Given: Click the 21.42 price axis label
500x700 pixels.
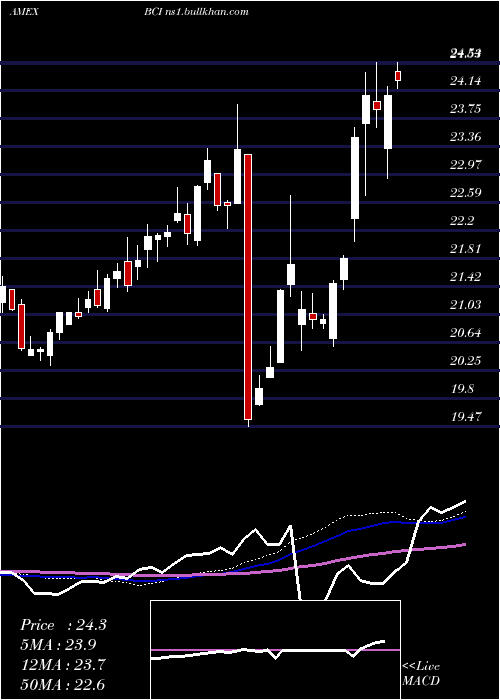Looking at the screenshot, I should pyautogui.click(x=466, y=277).
